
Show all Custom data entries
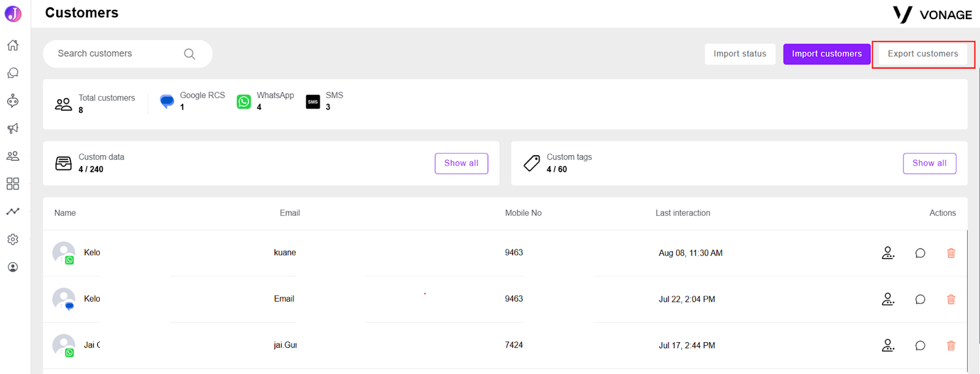click(x=461, y=163)
